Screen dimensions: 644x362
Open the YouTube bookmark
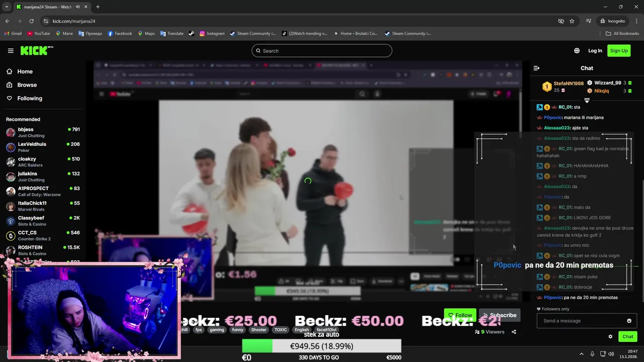coord(39,34)
